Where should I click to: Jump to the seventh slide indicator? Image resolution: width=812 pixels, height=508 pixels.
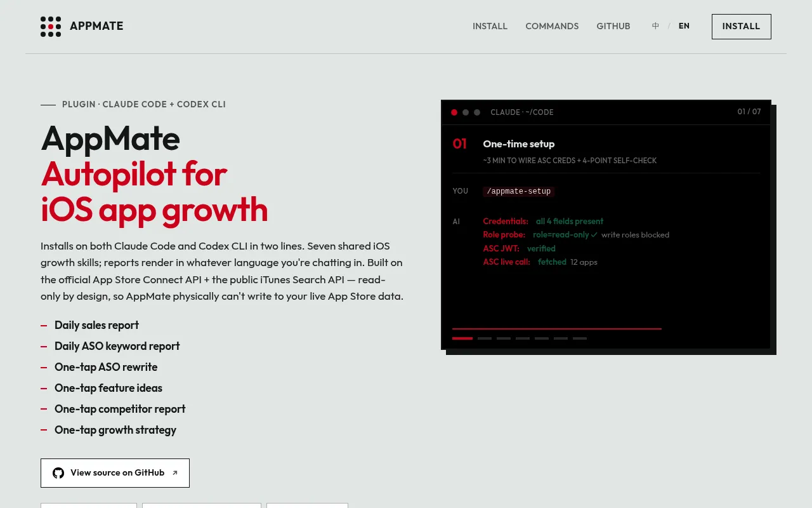pyautogui.click(x=580, y=338)
